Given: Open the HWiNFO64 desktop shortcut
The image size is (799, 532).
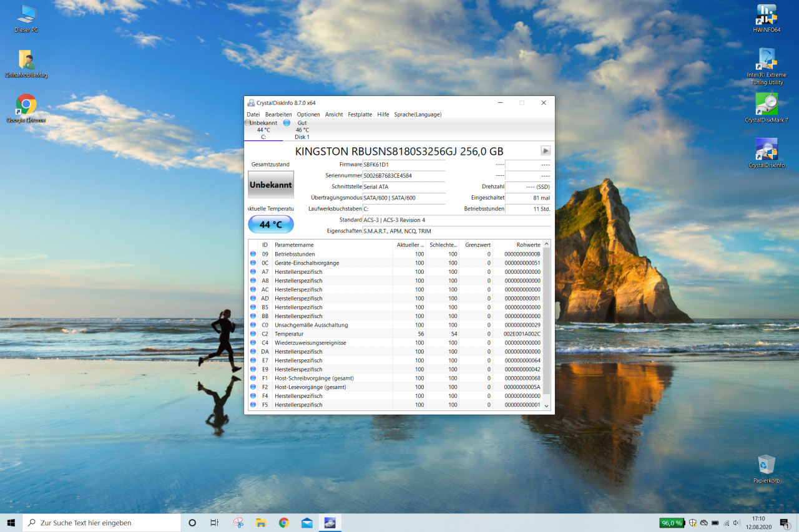Looking at the screenshot, I should (767, 19).
